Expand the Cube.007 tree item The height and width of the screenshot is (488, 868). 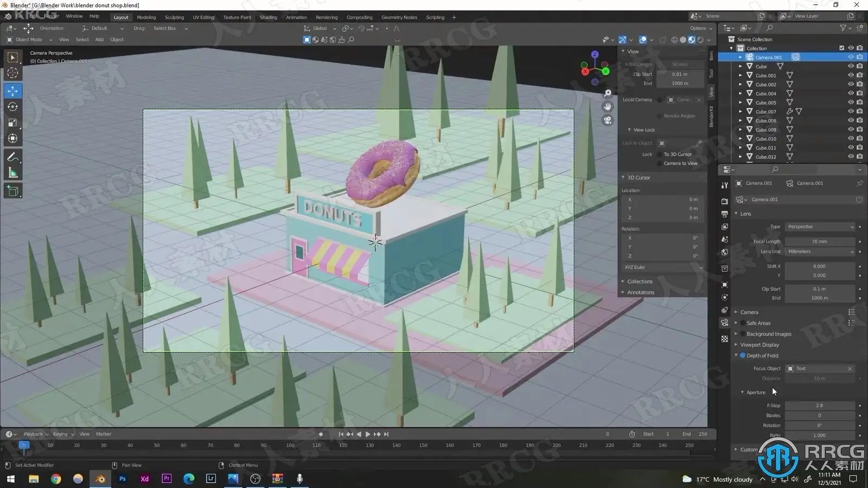click(x=741, y=112)
